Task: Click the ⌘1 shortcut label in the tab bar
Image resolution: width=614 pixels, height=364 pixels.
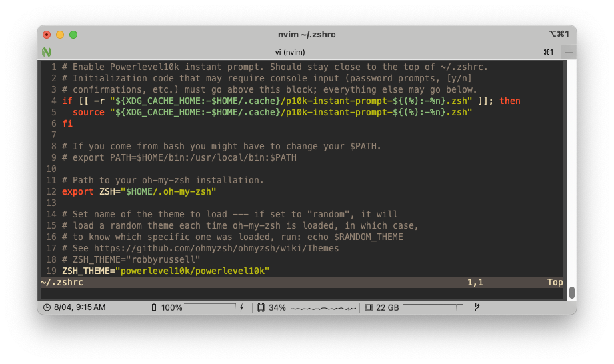Action: [x=548, y=52]
